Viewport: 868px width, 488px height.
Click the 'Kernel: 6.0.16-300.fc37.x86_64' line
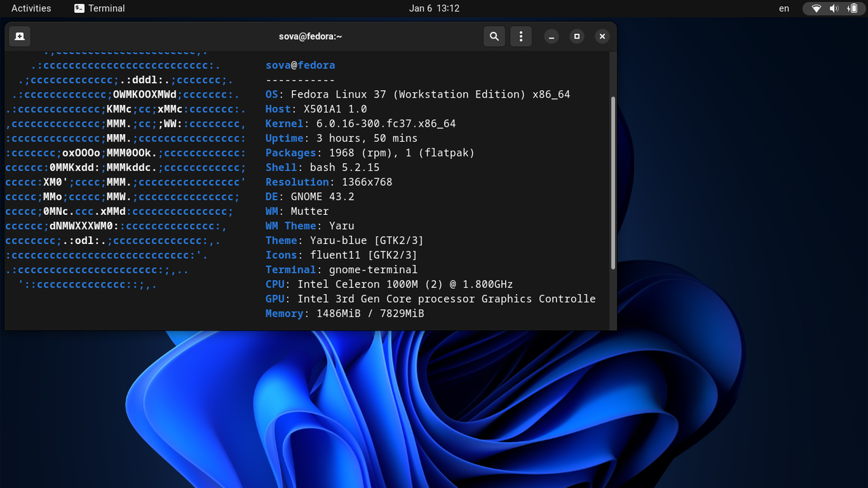(361, 123)
